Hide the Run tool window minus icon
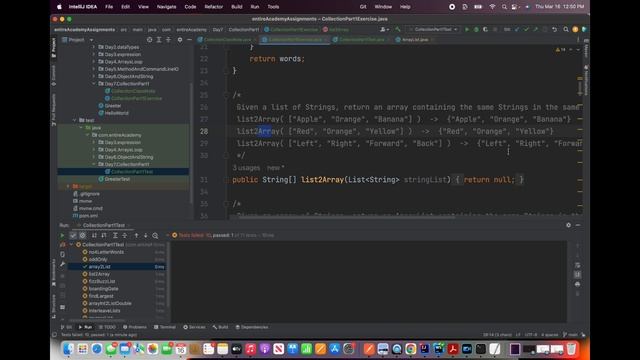The height and width of the screenshot is (360, 640). pyautogui.click(x=578, y=225)
